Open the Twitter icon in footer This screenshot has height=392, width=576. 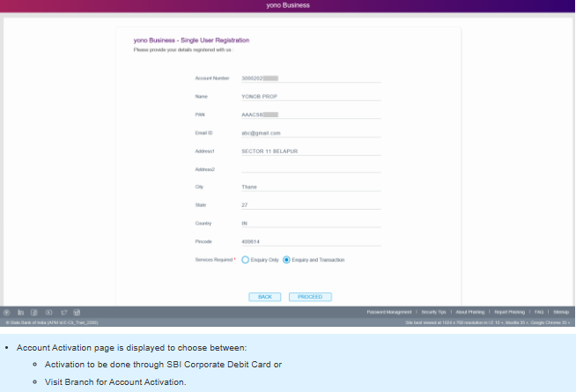[63, 313]
